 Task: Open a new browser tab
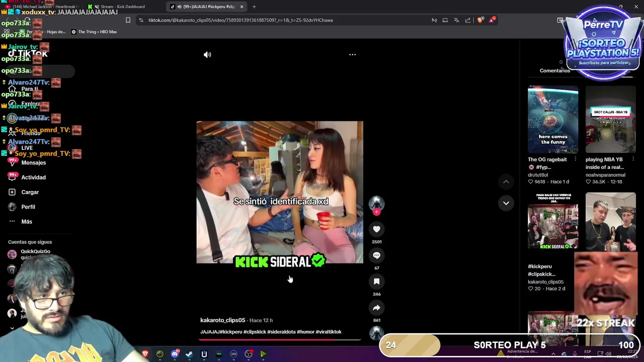254,7
